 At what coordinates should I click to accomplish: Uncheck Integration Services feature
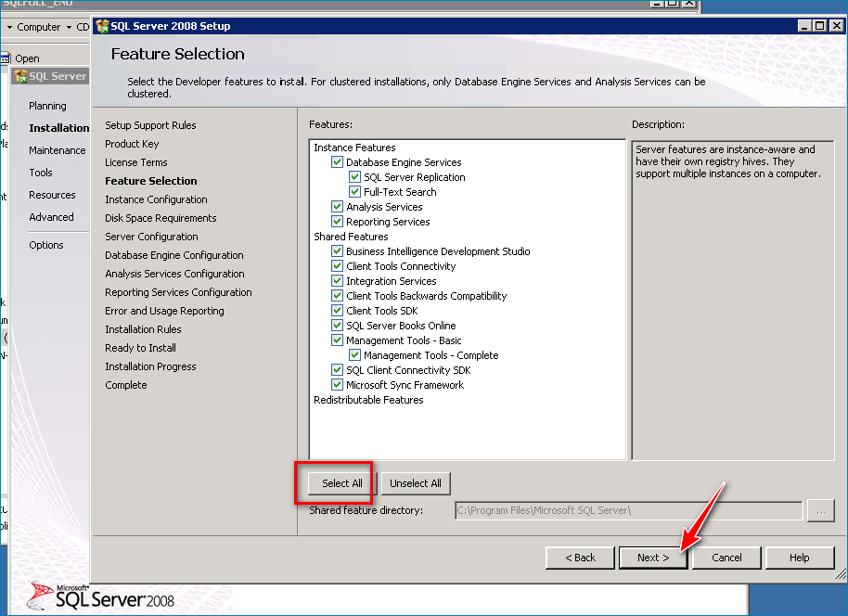coord(337,281)
